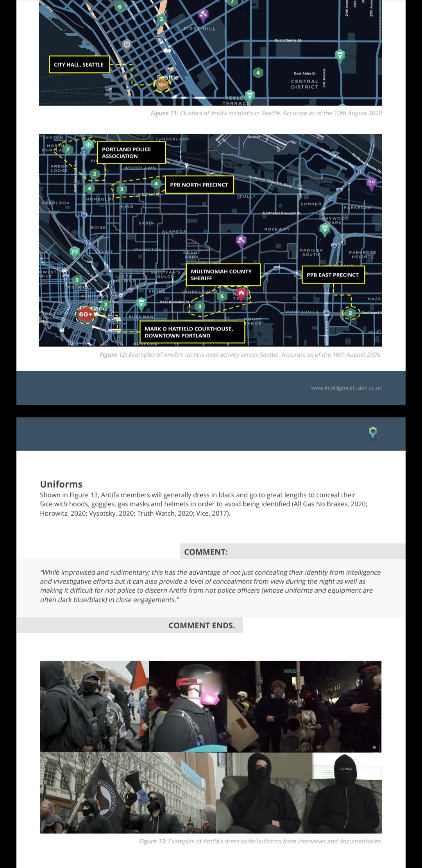Tap green marker left of the Eliot label
The height and width of the screenshot is (868, 422).
(75, 252)
